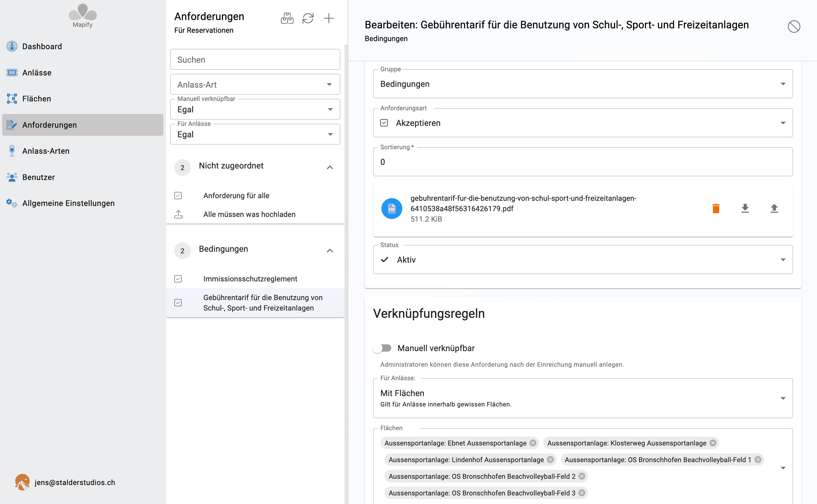Open the Status Aktiv dropdown
817x504 pixels.
[583, 260]
